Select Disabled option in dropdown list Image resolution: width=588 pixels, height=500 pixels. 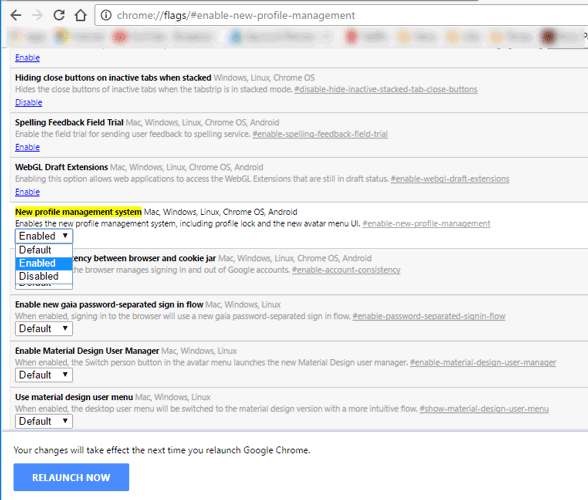pos(44,276)
